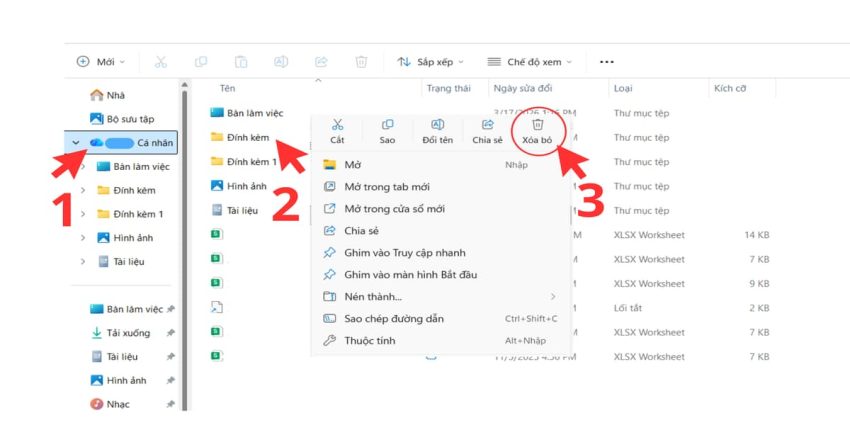Select the Tài liệu folder in file list
This screenshot has height=425, width=850.
coord(235,210)
